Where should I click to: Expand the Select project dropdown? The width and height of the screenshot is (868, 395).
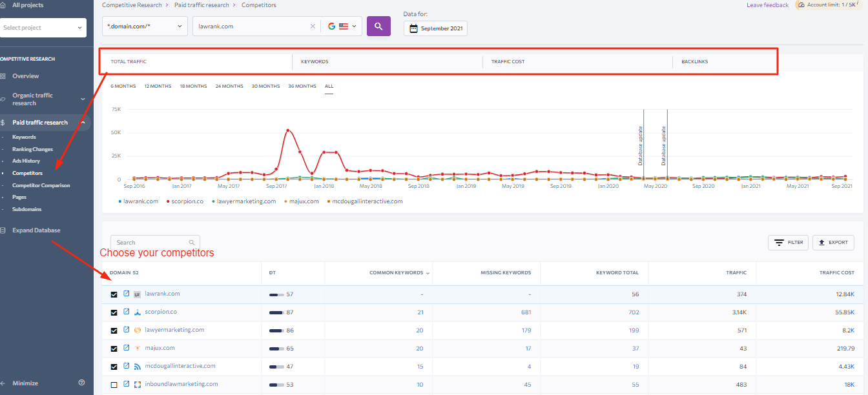click(43, 28)
